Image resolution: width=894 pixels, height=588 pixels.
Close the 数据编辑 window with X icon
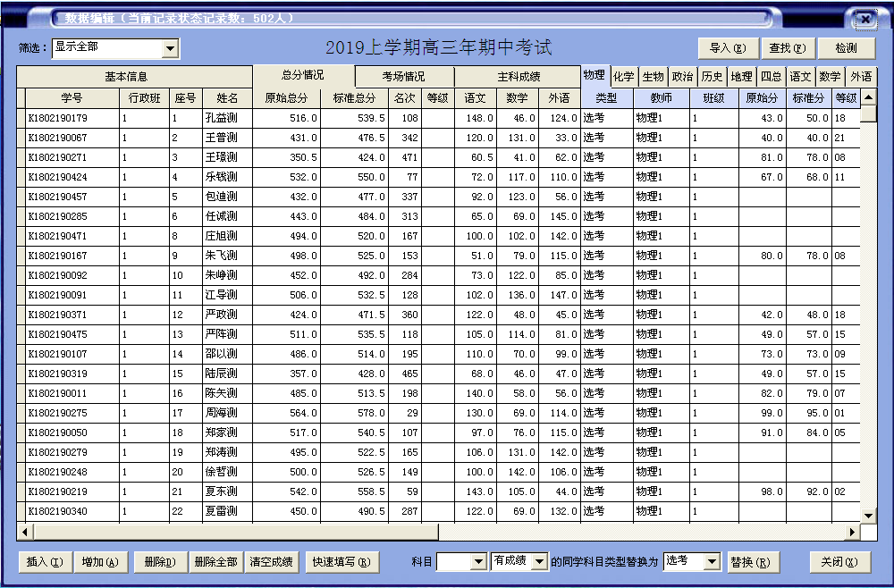click(x=864, y=20)
